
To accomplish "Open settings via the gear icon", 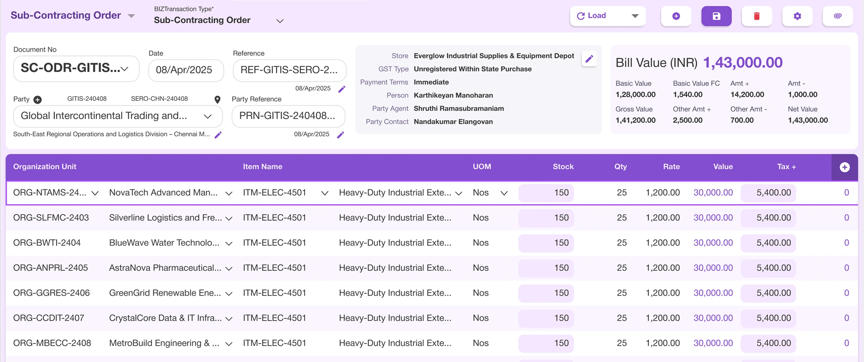I will (797, 16).
